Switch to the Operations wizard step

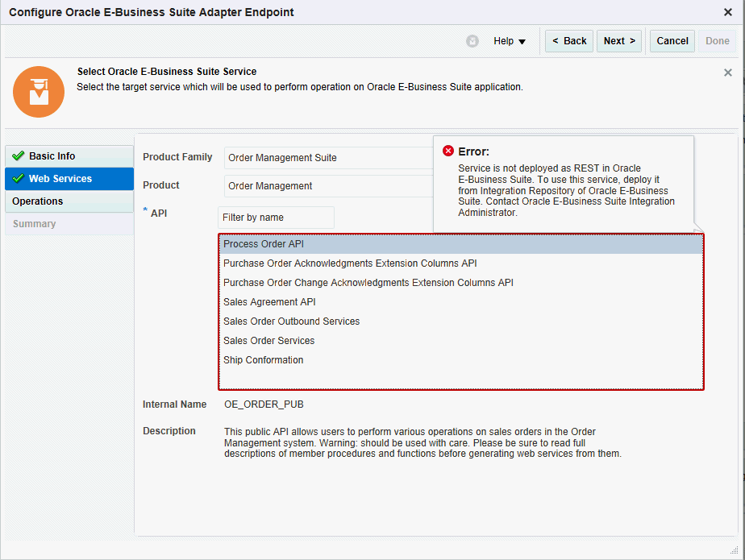coord(69,201)
